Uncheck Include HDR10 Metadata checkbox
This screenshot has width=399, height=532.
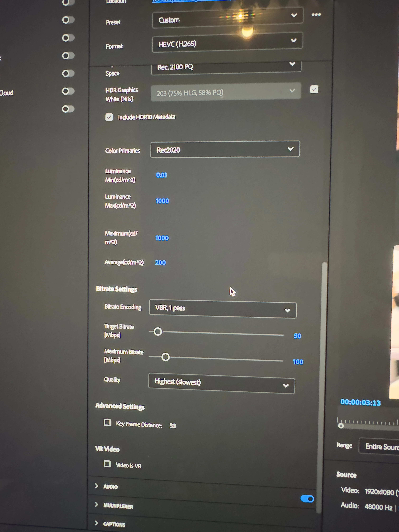(x=109, y=117)
